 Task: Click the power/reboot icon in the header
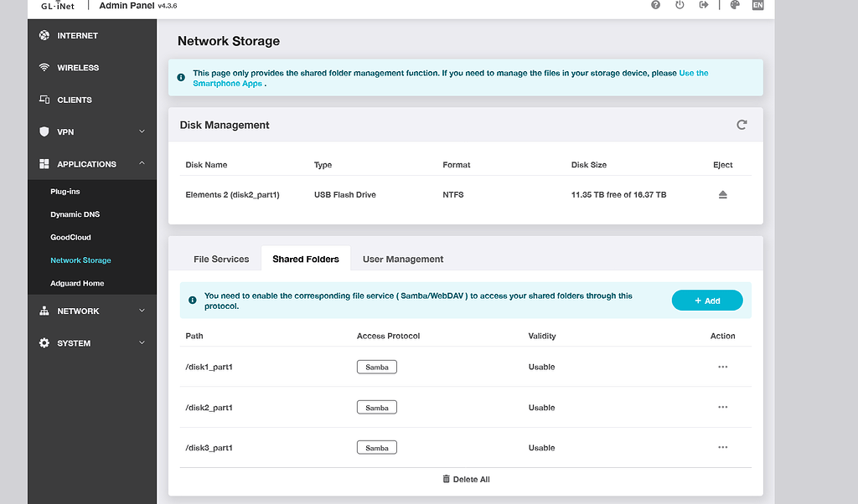pos(680,5)
